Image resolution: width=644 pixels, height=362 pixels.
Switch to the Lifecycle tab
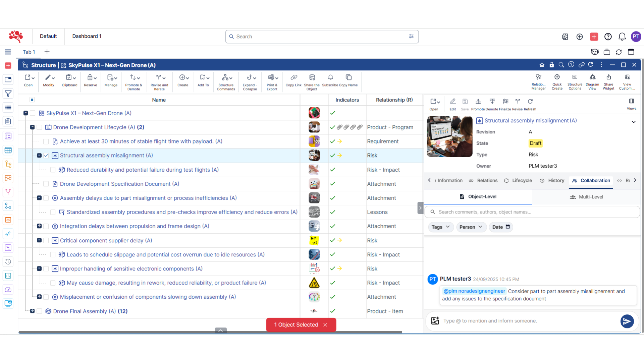point(522,180)
